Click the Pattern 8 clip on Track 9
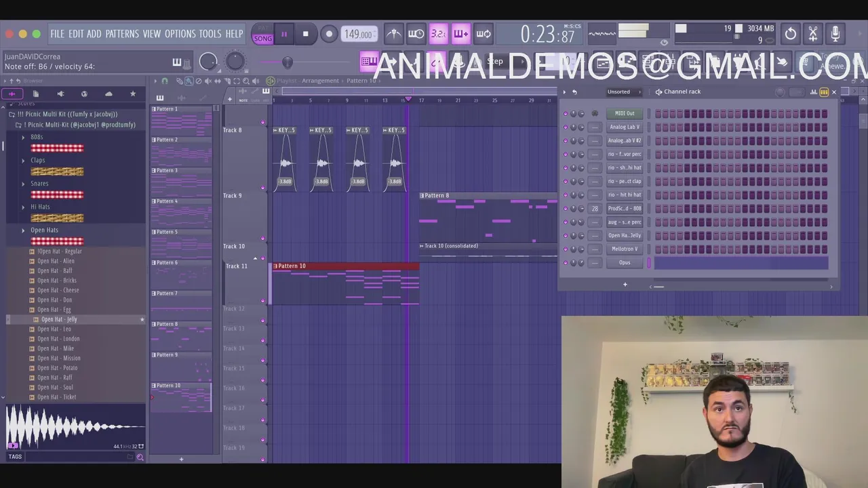868x488 pixels. click(488, 217)
